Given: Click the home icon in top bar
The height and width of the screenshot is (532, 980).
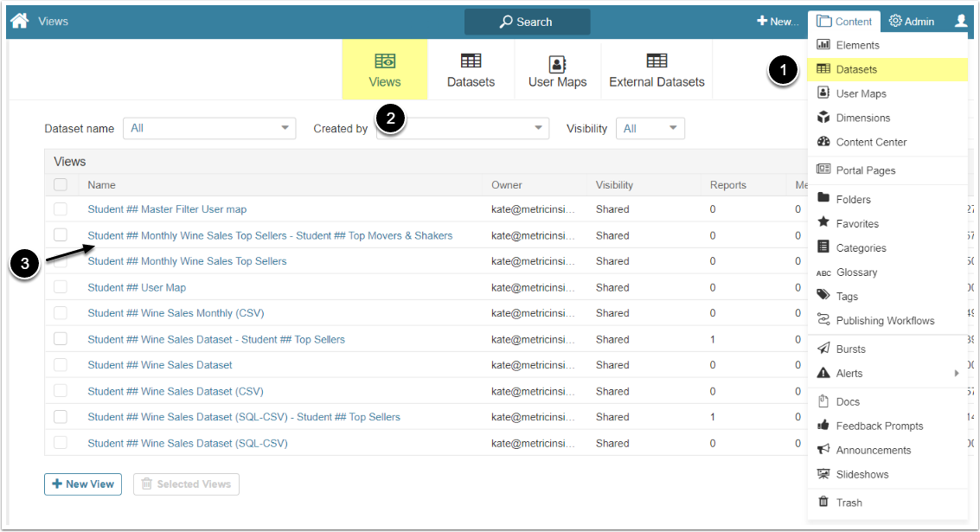Looking at the screenshot, I should [x=19, y=21].
